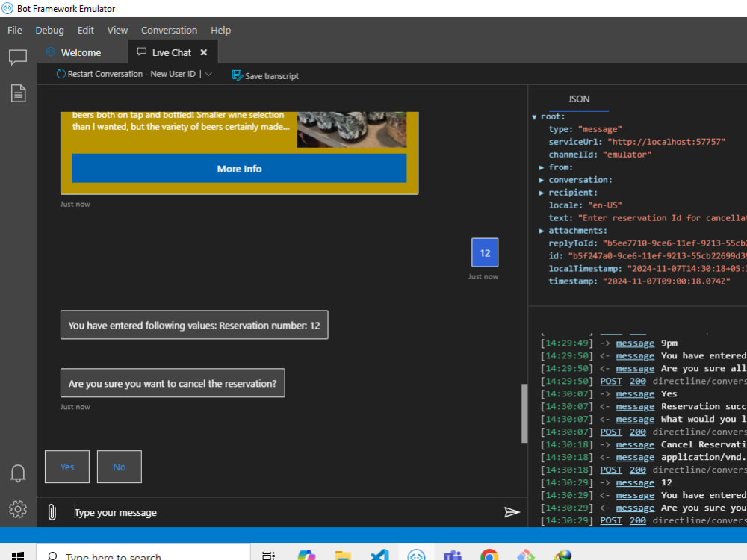
Task: Open the Conversation menu
Action: point(169,30)
